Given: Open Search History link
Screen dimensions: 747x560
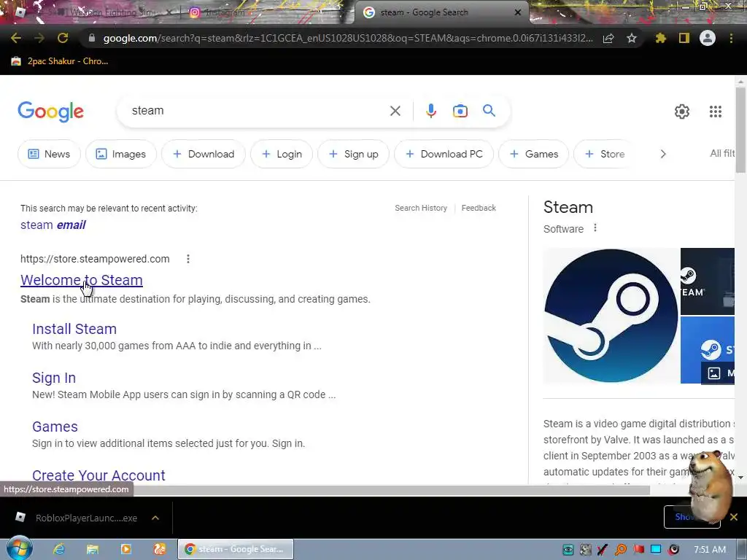Looking at the screenshot, I should pos(421,208).
